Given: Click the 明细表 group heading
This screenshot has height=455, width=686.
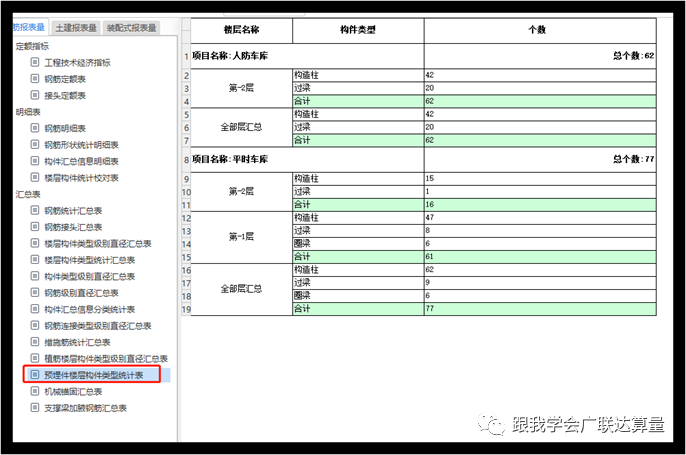Looking at the screenshot, I should click(28, 112).
